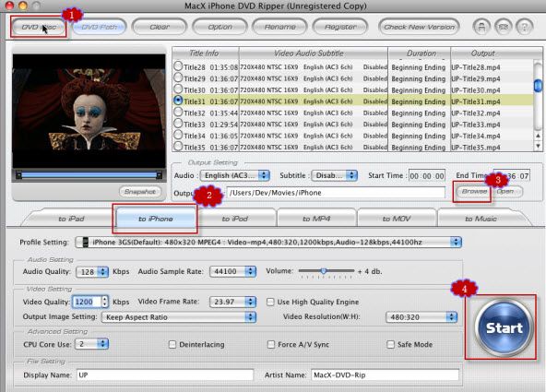Select the Title29 radio button
Viewport: 546px width, 392px height.
coord(178,77)
